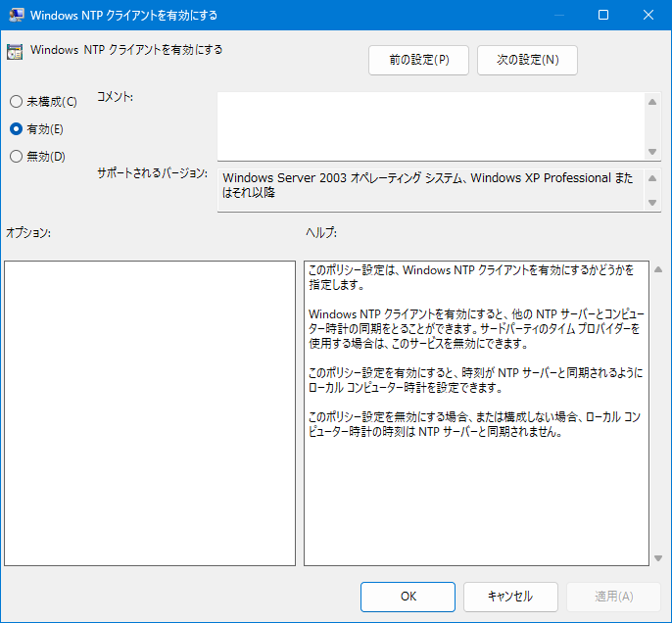Image resolution: width=672 pixels, height=623 pixels.
Task: Click help paragraph about サードパーティのタイム プロバイダー
Action: pyautogui.click(x=476, y=328)
